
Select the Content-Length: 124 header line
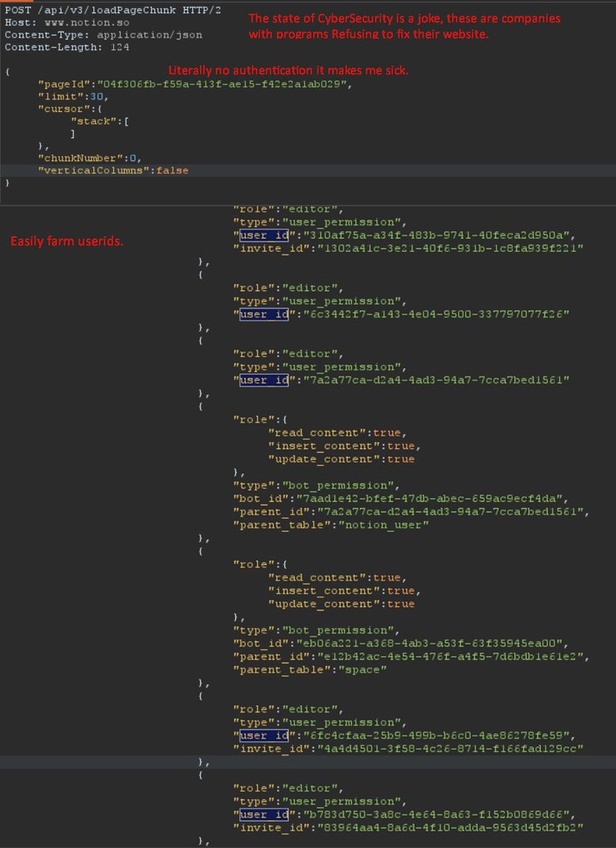(67, 47)
